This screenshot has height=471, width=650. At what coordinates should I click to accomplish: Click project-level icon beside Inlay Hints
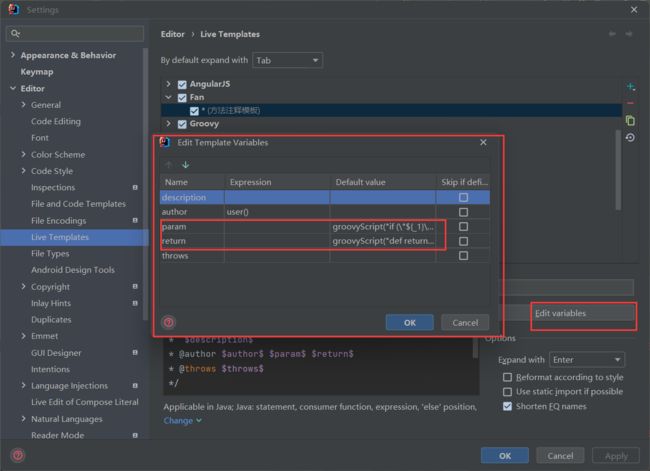click(135, 303)
